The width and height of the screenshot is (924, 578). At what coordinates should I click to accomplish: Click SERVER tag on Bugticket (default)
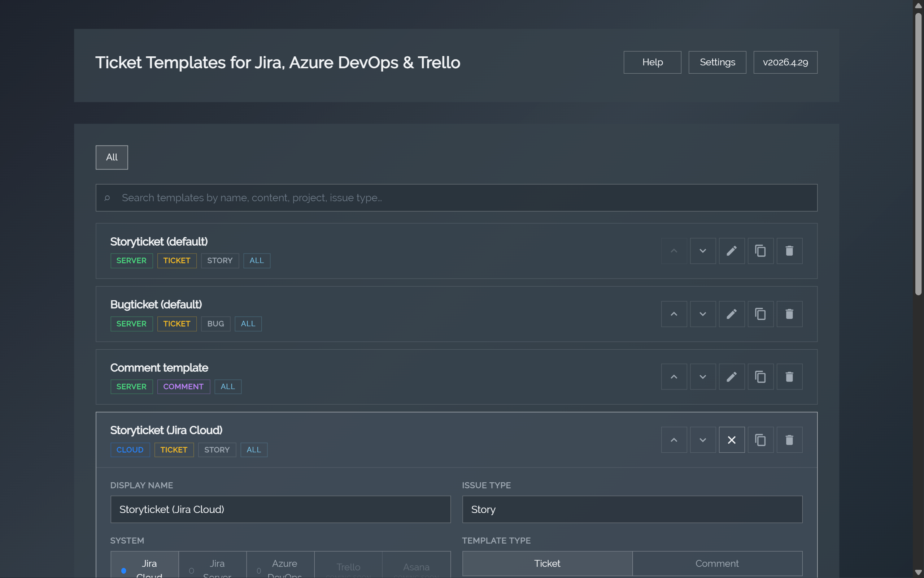pyautogui.click(x=131, y=323)
